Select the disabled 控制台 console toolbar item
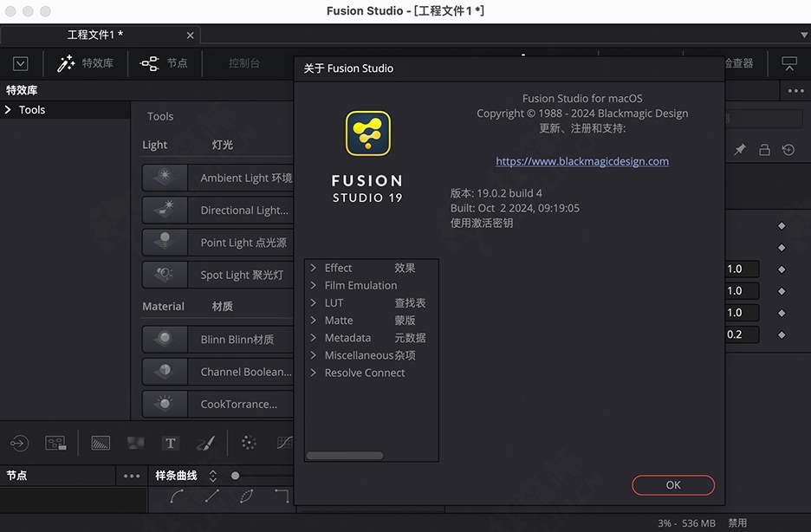The width and height of the screenshot is (811, 532). click(x=243, y=63)
